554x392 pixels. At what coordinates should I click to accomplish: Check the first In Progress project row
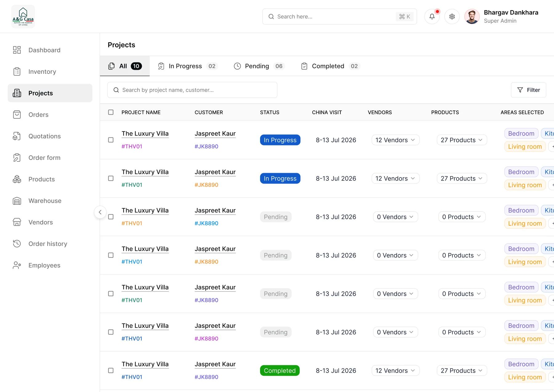coord(111,140)
